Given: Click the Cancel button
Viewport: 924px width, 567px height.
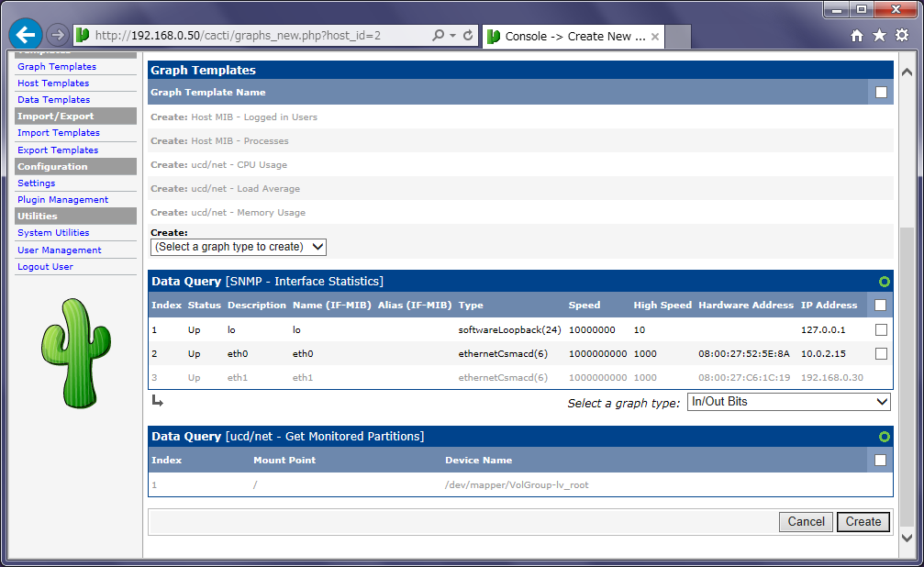Looking at the screenshot, I should (807, 522).
